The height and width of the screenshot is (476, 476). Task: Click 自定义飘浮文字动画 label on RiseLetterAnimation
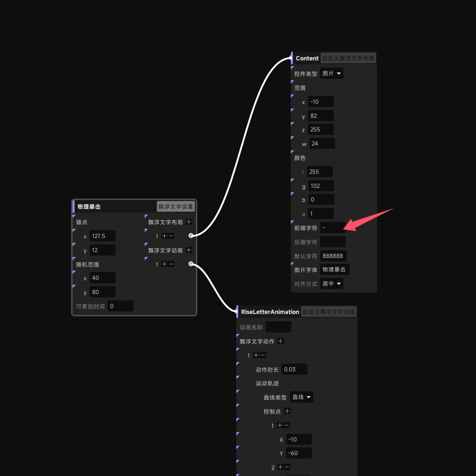tap(329, 312)
